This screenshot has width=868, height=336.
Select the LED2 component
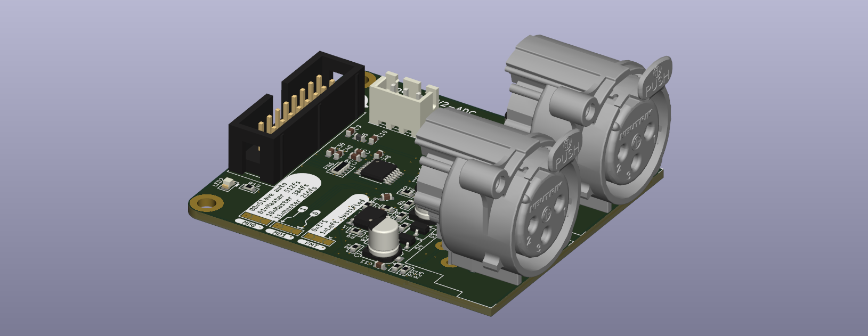(229, 184)
